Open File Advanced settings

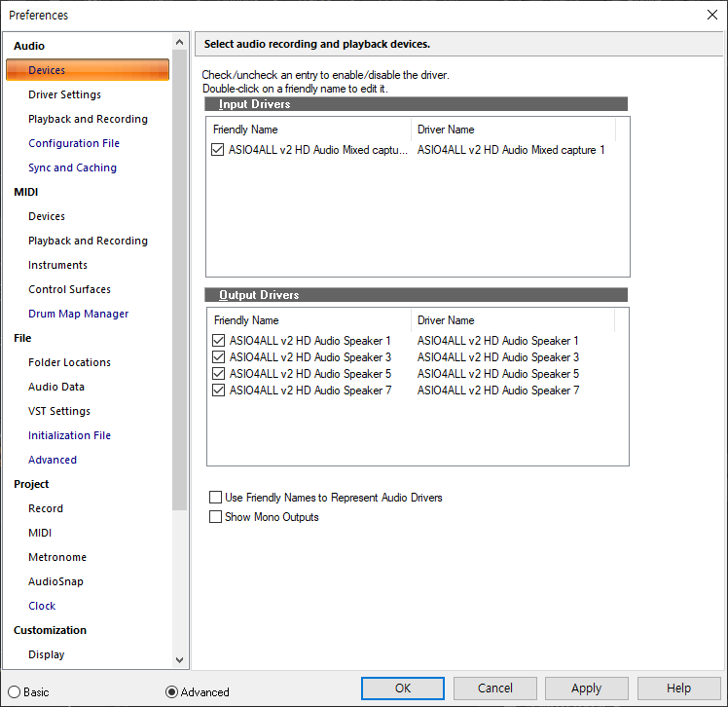pyautogui.click(x=53, y=460)
